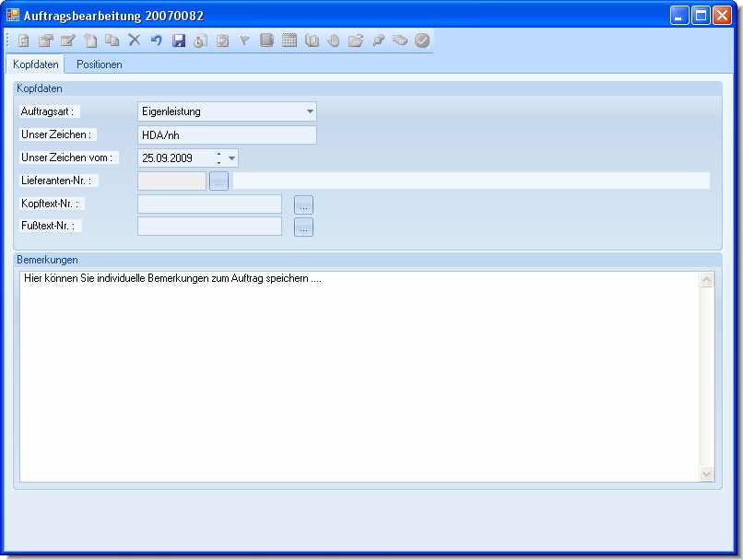Minimize the Auftragsbearbeitung window
The width and height of the screenshot is (743, 560).
(x=679, y=16)
